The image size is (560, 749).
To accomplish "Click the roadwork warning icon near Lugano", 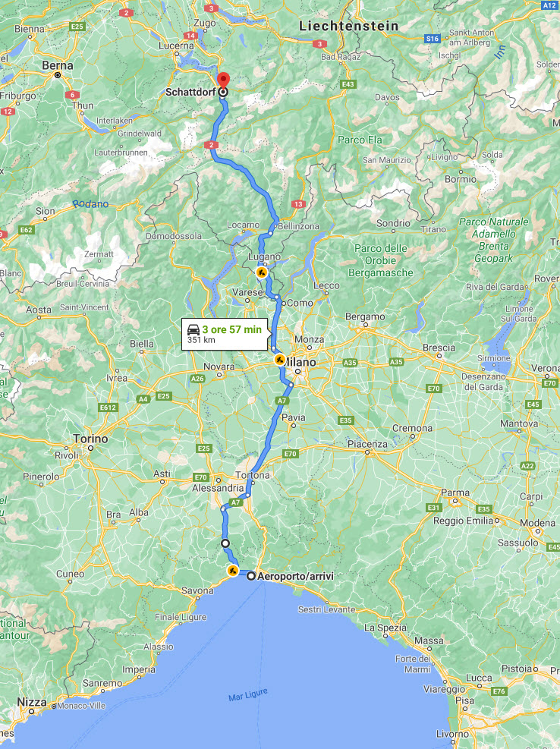I will pos(261,272).
